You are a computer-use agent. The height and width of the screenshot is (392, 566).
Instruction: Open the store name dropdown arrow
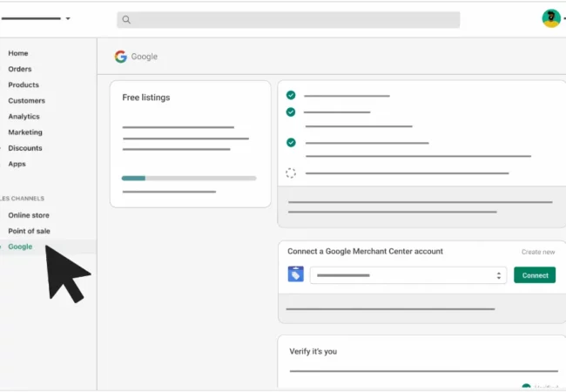[68, 18]
